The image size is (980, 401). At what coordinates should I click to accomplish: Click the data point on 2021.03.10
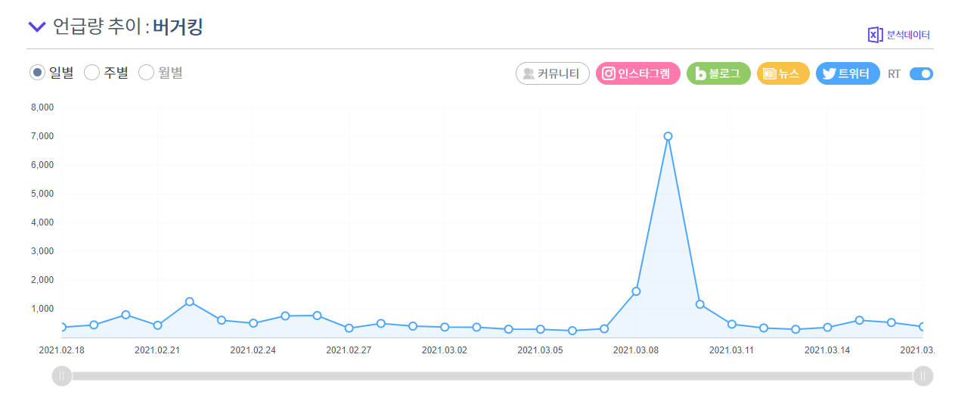pos(700,304)
